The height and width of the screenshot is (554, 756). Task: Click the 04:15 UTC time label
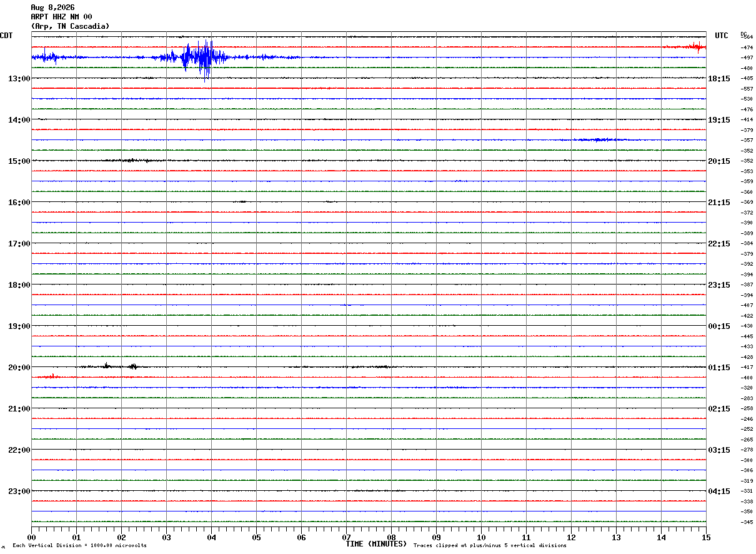click(719, 491)
